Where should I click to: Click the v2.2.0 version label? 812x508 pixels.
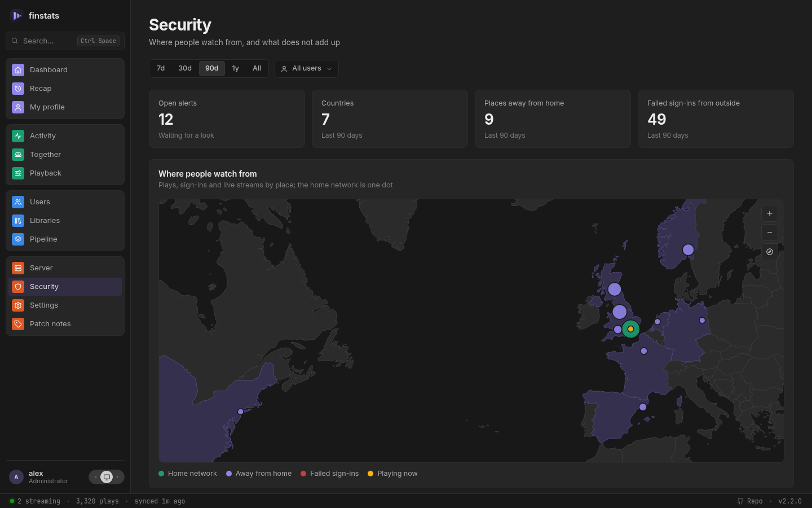(x=790, y=501)
